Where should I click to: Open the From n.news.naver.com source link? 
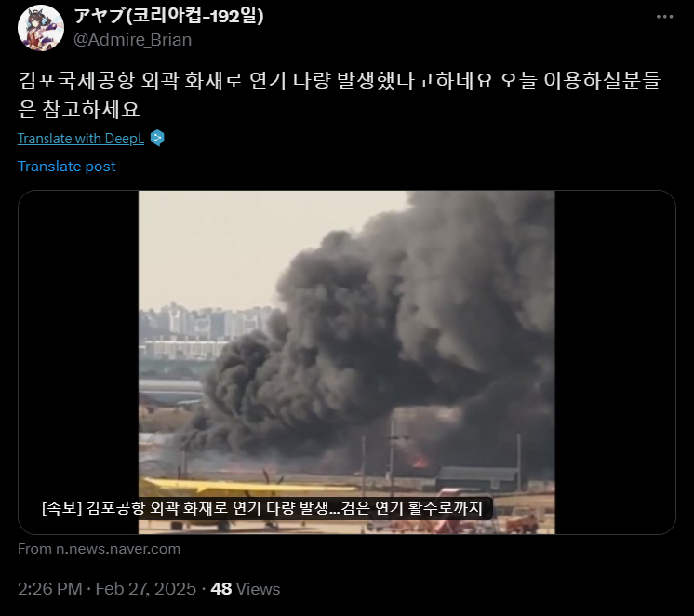(x=100, y=549)
